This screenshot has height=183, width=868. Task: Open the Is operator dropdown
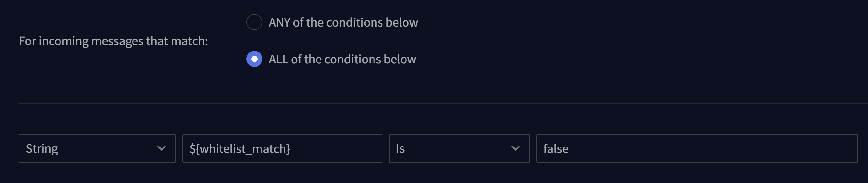click(459, 149)
